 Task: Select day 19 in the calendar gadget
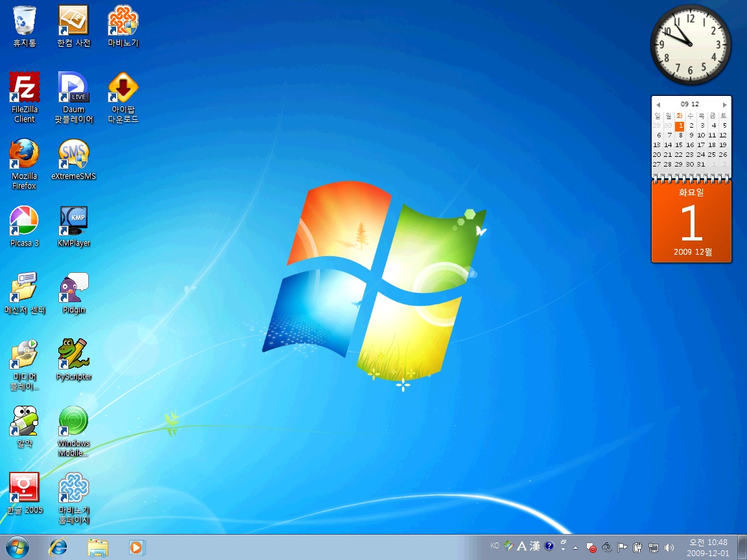pyautogui.click(x=723, y=145)
